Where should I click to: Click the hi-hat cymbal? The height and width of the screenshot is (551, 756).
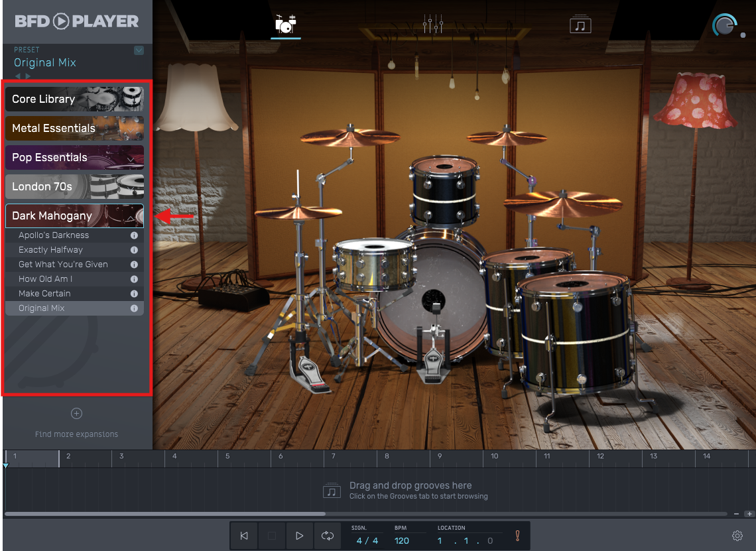(x=298, y=213)
